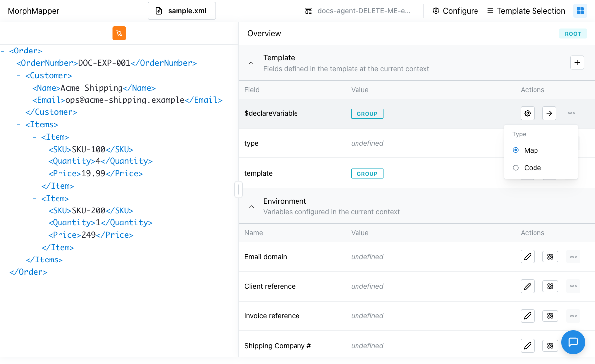The image size is (595, 364).
Task: Click the closing Order tag
Action: tap(28, 272)
